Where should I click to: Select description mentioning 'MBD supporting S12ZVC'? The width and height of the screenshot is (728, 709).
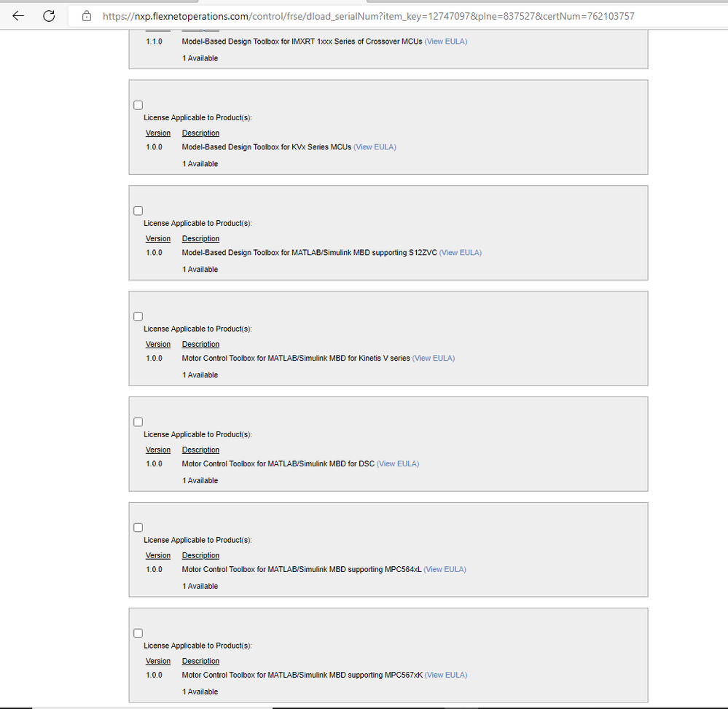[x=310, y=253]
